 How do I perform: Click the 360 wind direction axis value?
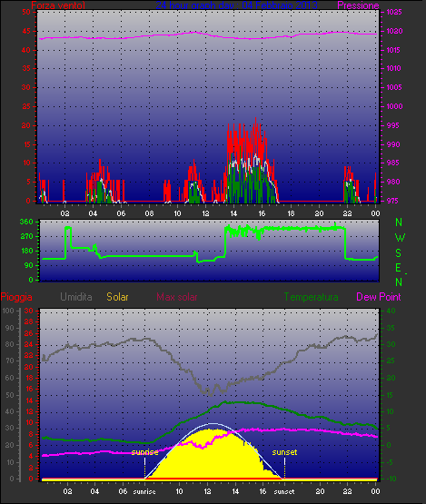click(26, 222)
